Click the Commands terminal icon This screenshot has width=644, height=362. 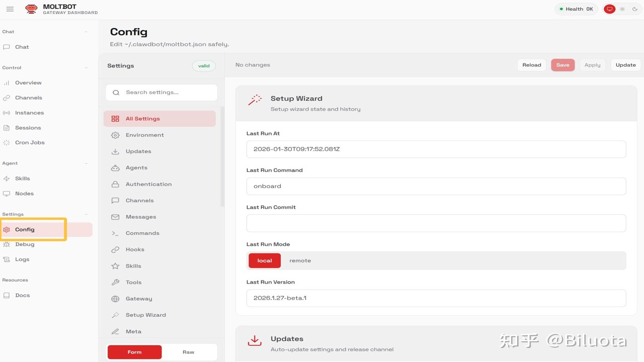coord(115,233)
